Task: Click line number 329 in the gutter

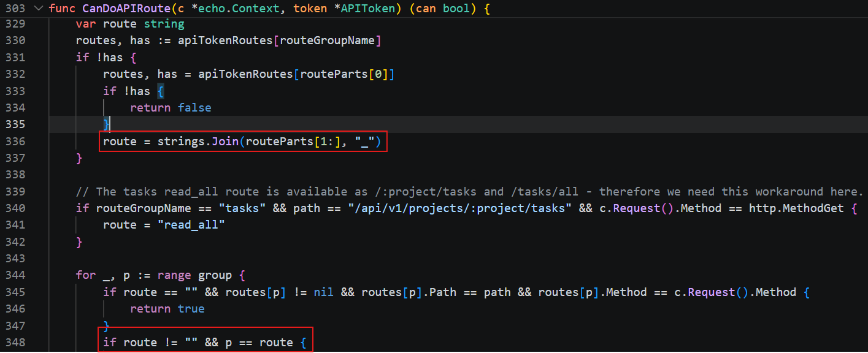Action: point(16,24)
